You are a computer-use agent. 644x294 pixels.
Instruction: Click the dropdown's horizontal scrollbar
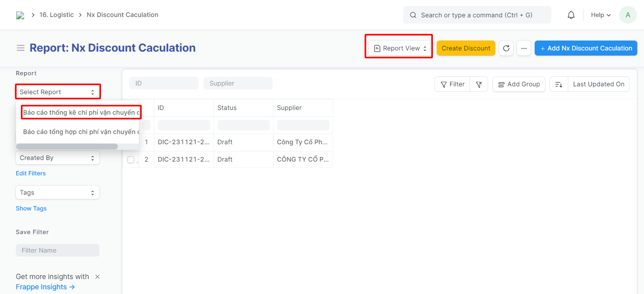click(x=67, y=147)
